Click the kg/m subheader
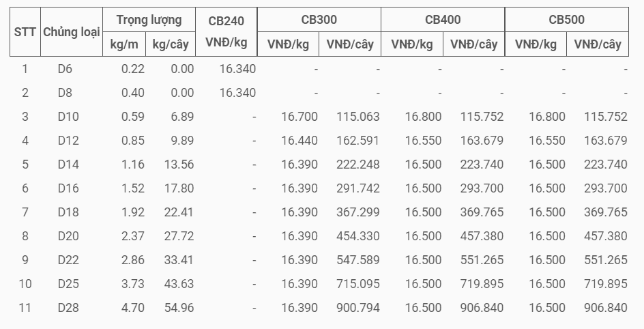644x329 pixels. tap(124, 44)
